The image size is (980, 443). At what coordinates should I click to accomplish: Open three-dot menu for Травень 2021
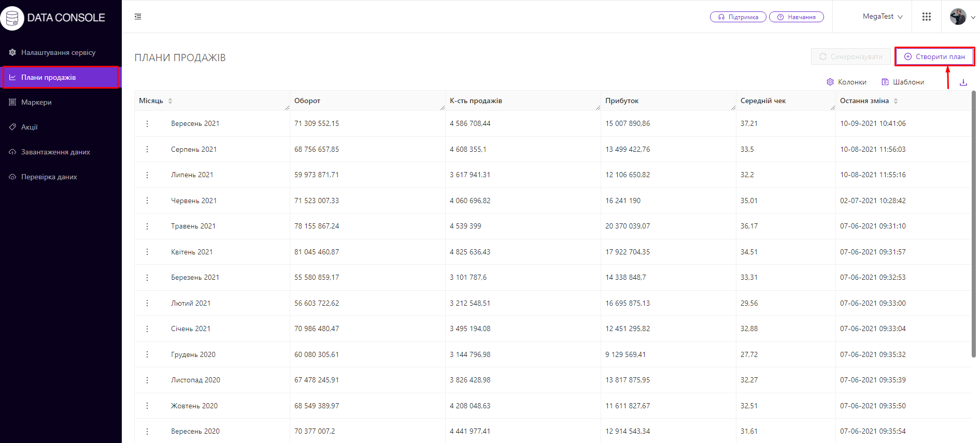(x=147, y=226)
